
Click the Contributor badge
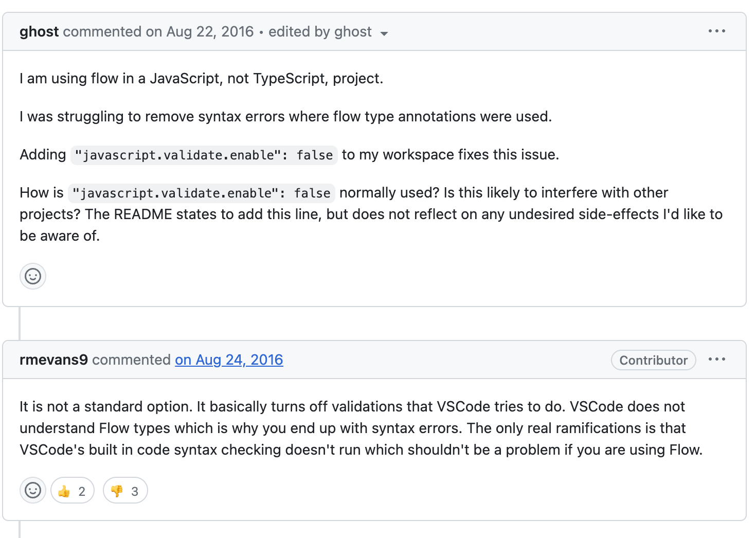(x=653, y=360)
